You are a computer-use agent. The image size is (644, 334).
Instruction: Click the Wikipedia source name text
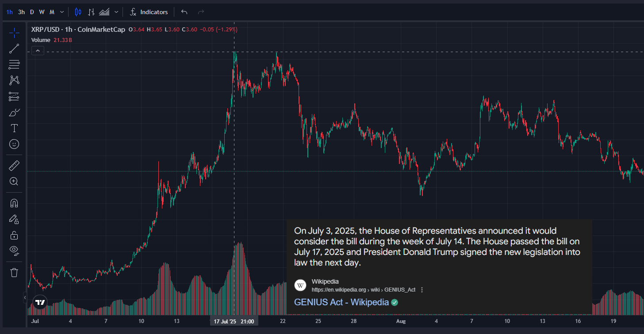click(325, 281)
